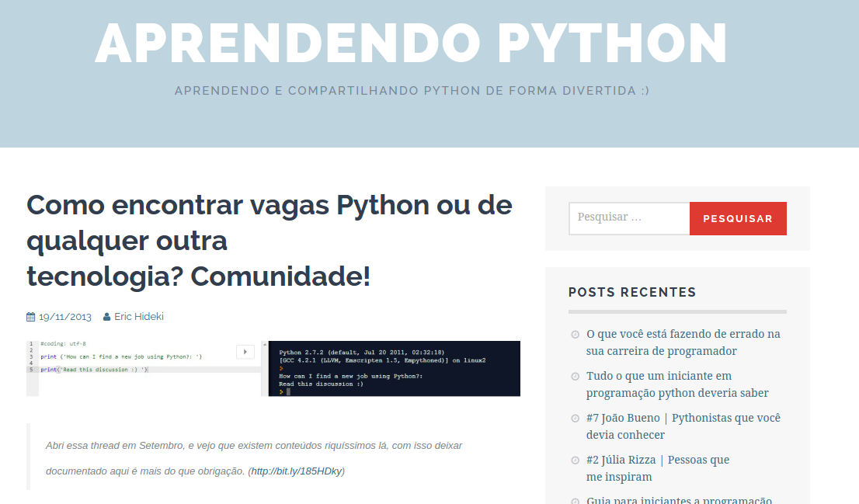The image size is (859, 504).
Task: Open the Python code and terminal image
Action: coord(273,368)
